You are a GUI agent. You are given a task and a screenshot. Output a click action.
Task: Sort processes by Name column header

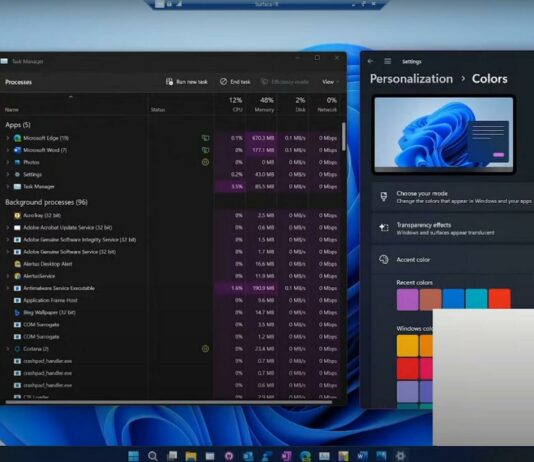pyautogui.click(x=74, y=105)
